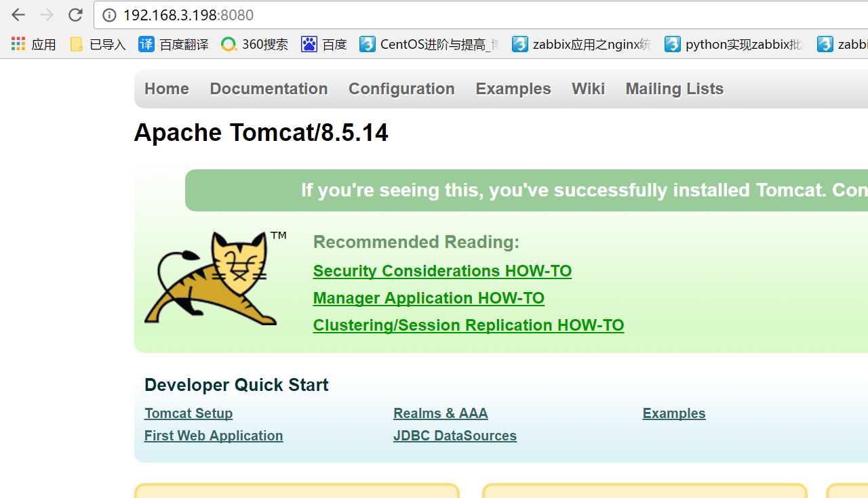Open Examples link under Developer Quick Start
Image resolution: width=868 pixels, height=498 pixels.
(674, 413)
